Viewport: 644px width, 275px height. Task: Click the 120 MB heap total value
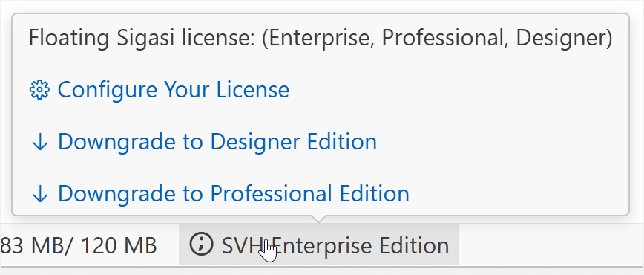tap(119, 246)
